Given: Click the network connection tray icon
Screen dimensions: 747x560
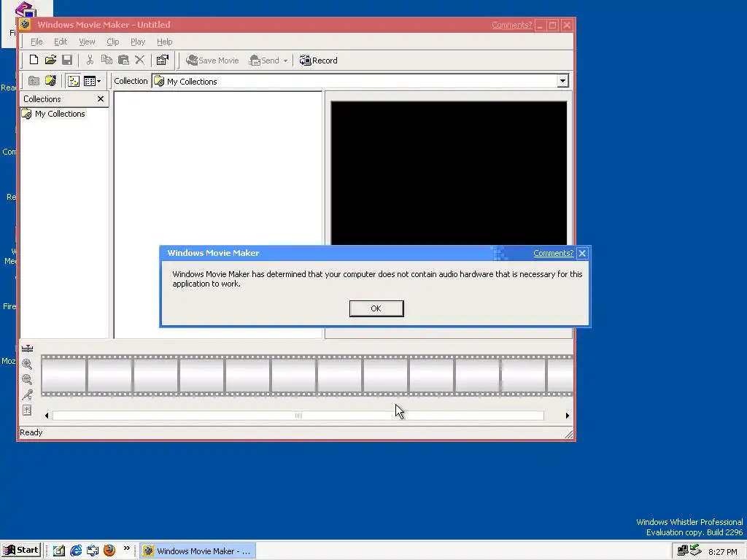Looking at the screenshot, I should [683, 551].
